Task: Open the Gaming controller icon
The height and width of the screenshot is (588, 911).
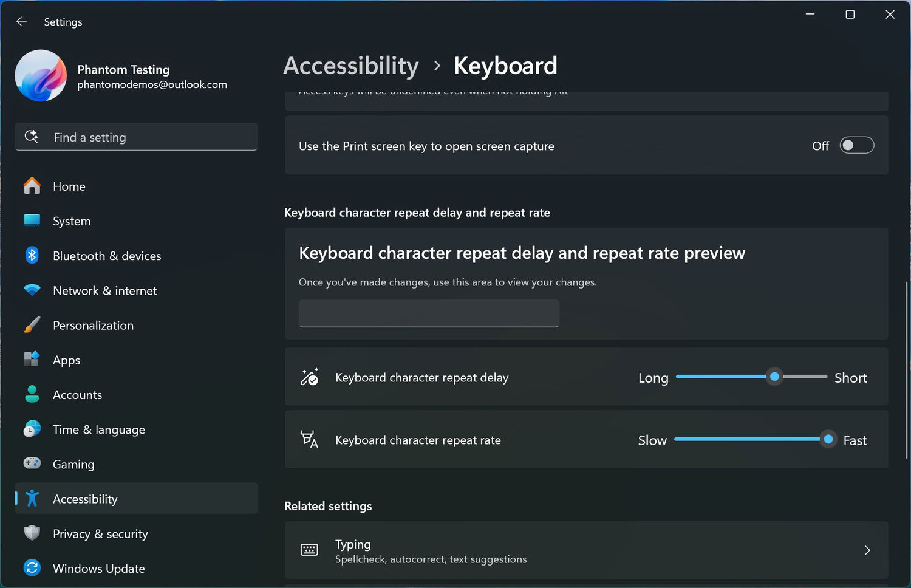Action: [x=32, y=463]
